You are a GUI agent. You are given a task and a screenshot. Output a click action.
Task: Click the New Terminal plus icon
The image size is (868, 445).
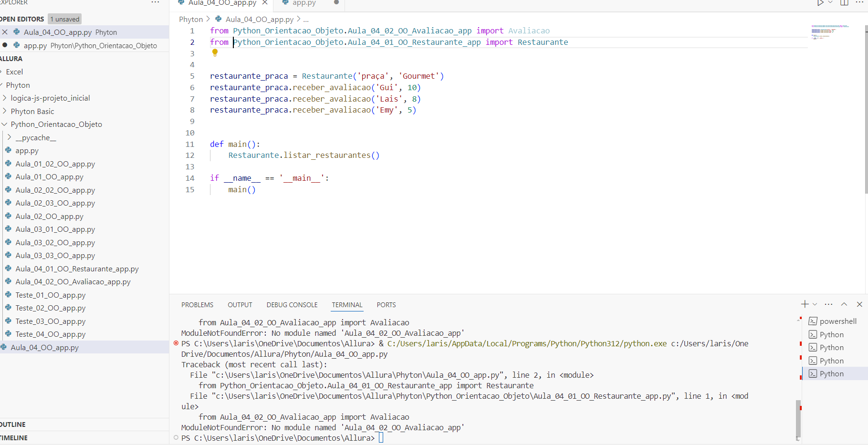click(x=805, y=304)
